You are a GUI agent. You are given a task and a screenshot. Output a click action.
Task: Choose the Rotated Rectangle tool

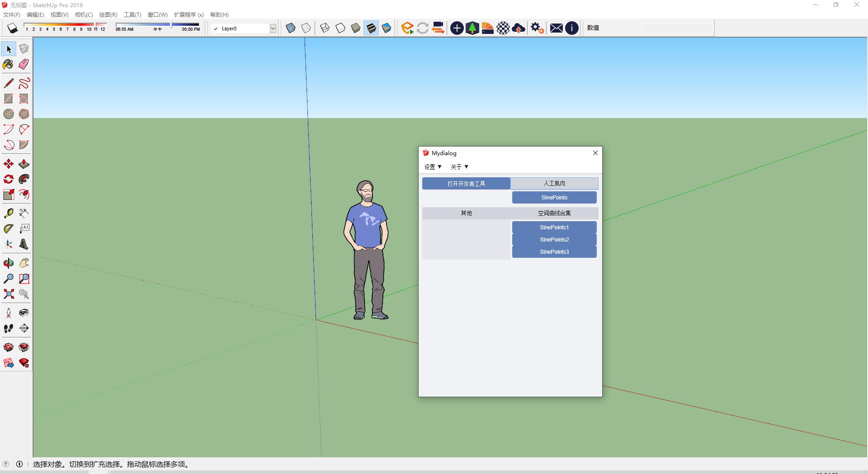24,99
